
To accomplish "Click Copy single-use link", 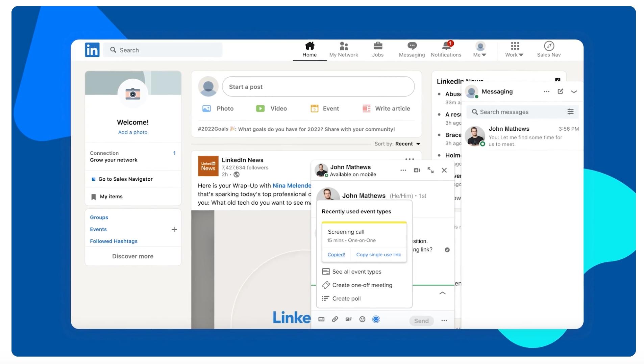I will point(378,255).
